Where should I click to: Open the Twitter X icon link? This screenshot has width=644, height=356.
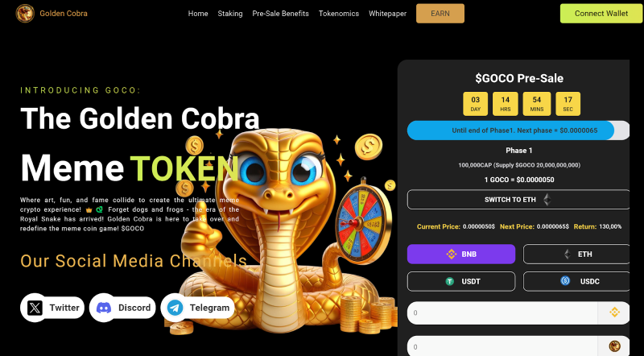35,308
